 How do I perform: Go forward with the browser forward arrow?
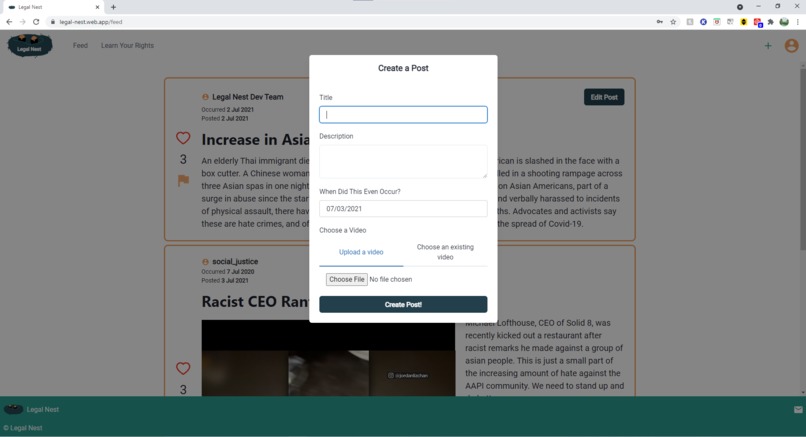click(22, 22)
